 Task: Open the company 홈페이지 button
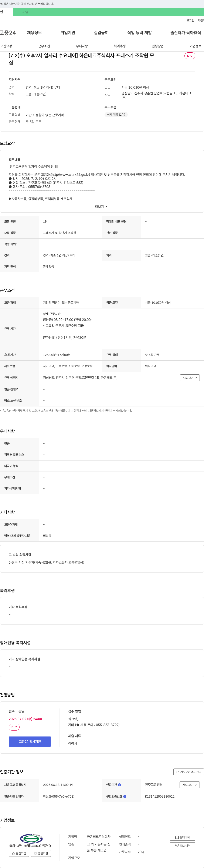182,837
